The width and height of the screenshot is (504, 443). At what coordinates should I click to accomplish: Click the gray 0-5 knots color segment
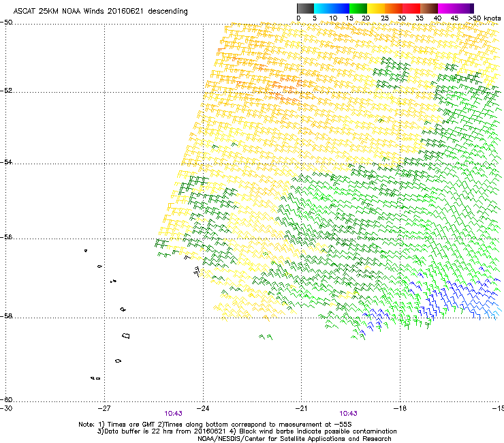click(x=305, y=8)
